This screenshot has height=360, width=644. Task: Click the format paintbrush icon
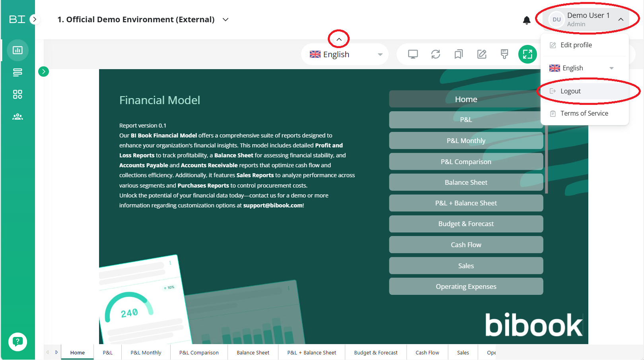coord(504,54)
